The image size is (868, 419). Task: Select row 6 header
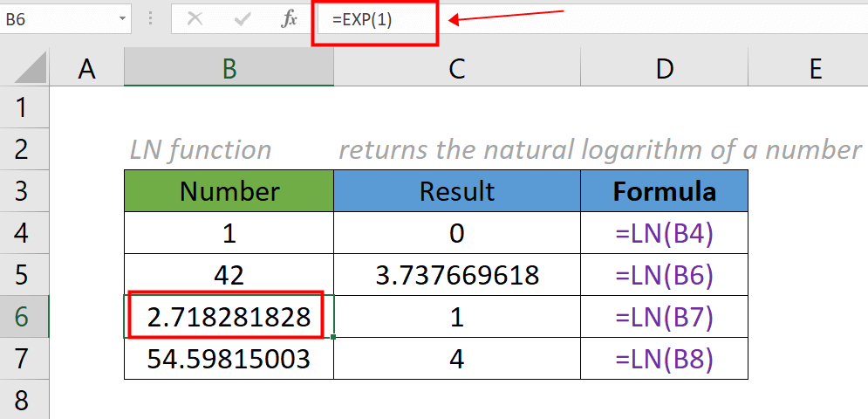23,317
